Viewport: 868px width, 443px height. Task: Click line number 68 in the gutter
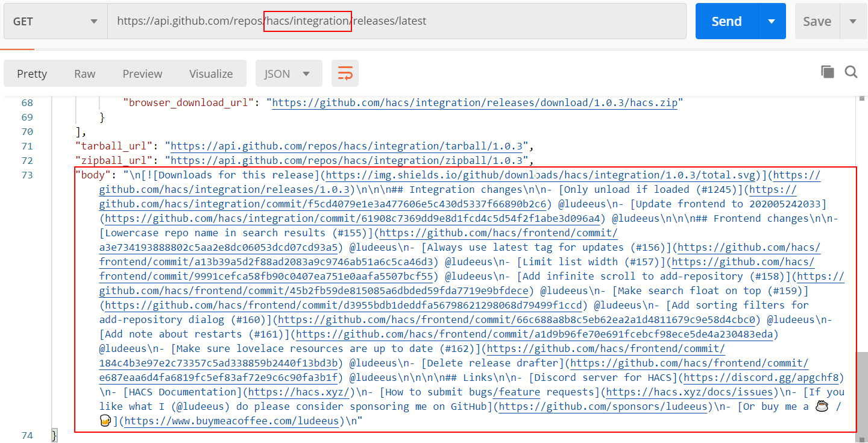[27, 102]
